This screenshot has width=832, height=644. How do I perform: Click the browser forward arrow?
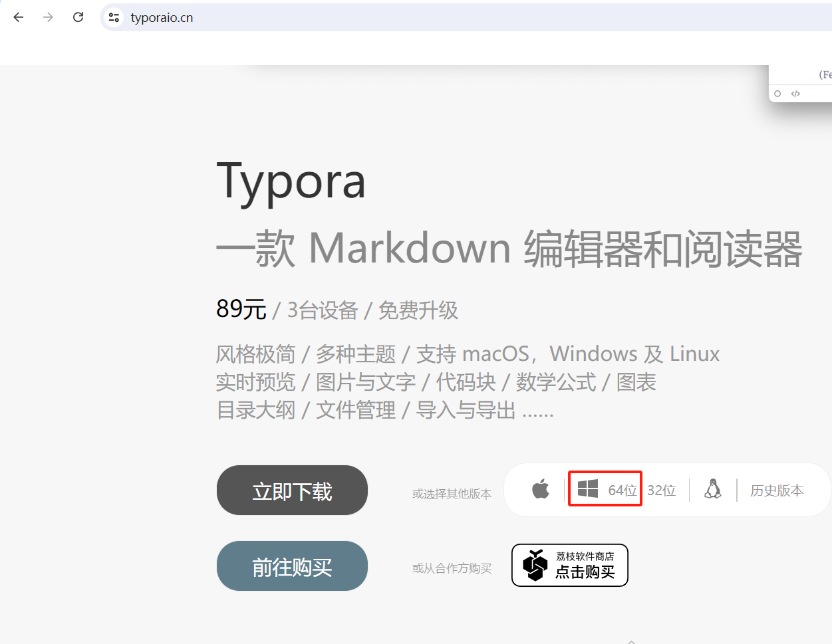click(x=48, y=17)
